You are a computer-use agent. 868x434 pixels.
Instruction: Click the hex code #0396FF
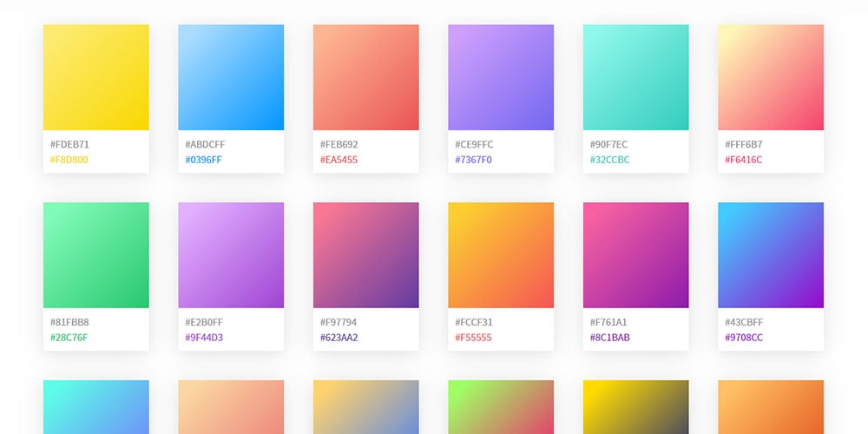coord(204,160)
